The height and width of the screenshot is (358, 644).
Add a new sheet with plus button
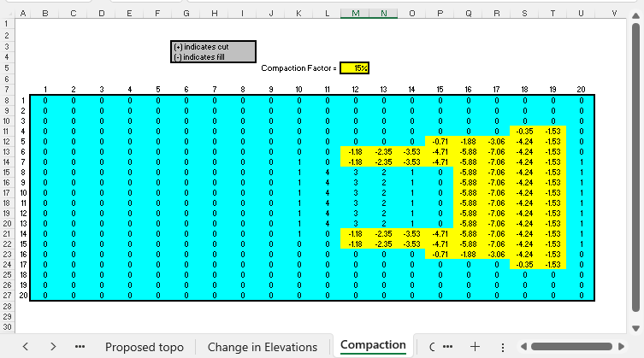tap(475, 346)
